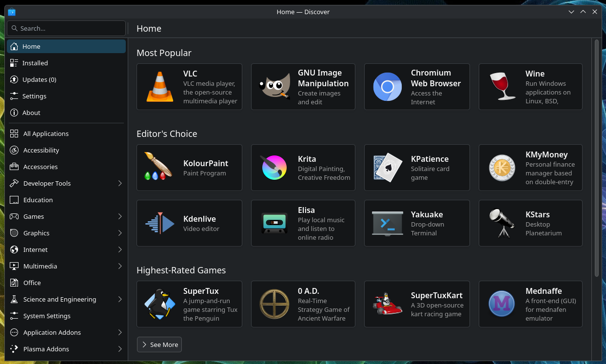
Task: Go to the Home page
Action: point(66,46)
